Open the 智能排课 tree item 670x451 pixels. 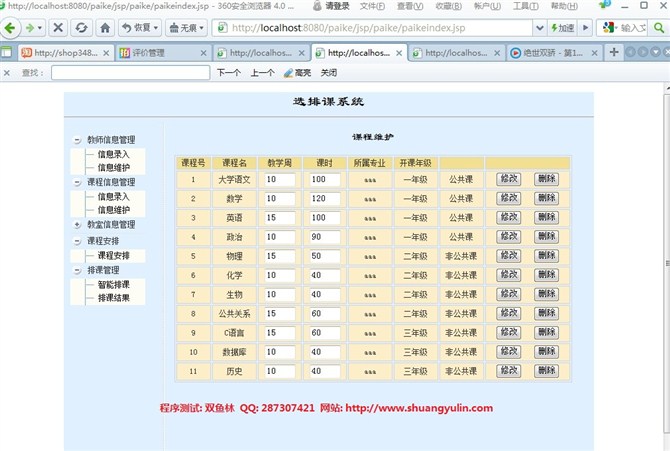coord(113,285)
